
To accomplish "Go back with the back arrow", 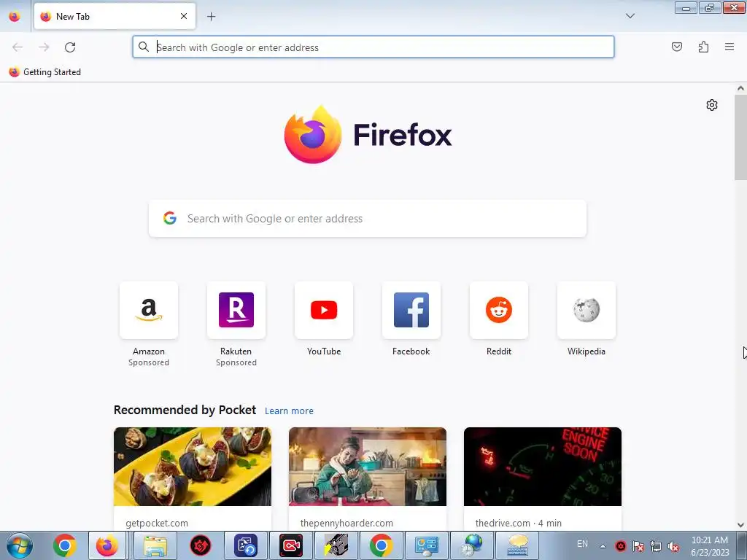I will point(18,47).
